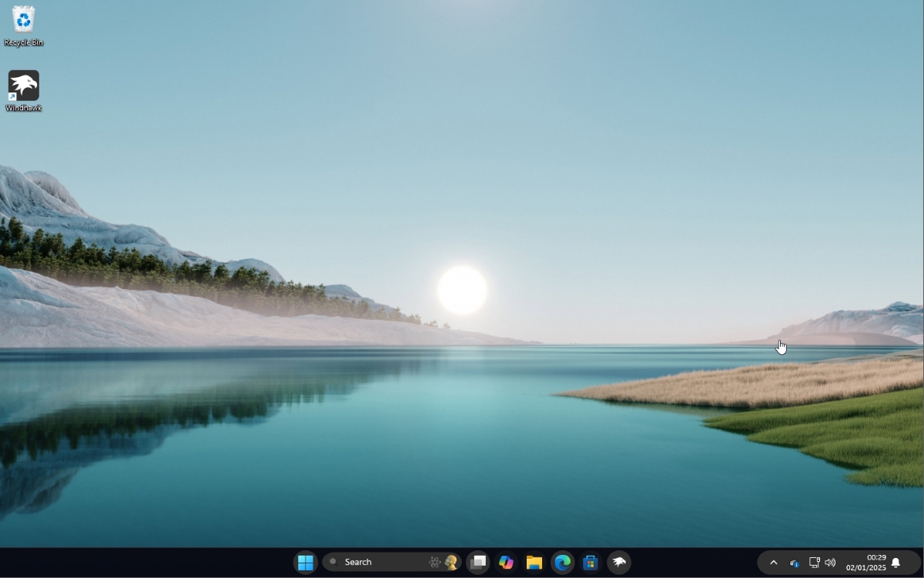Open File Explorer from the taskbar
This screenshot has height=578, width=924.
[534, 562]
